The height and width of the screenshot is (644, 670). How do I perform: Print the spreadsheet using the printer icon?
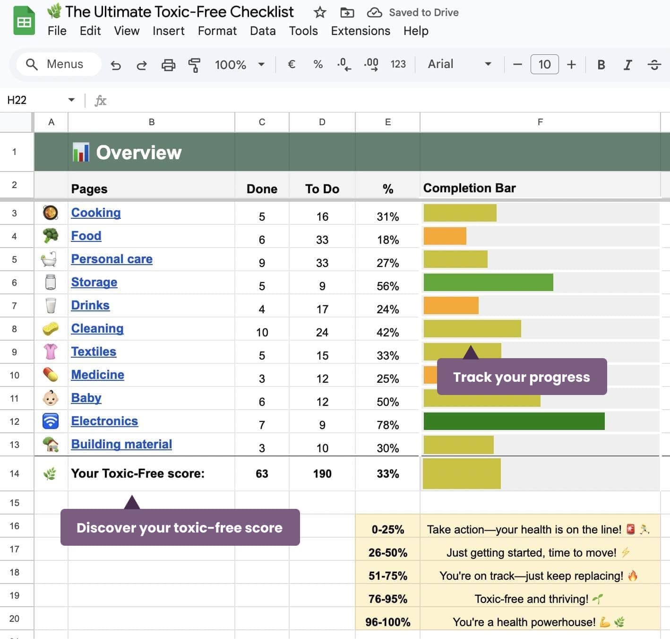(168, 65)
